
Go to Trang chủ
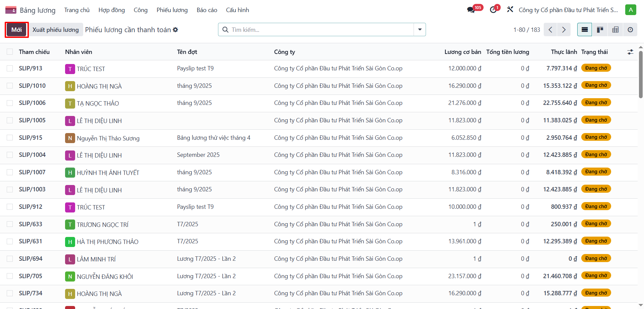pos(77,10)
